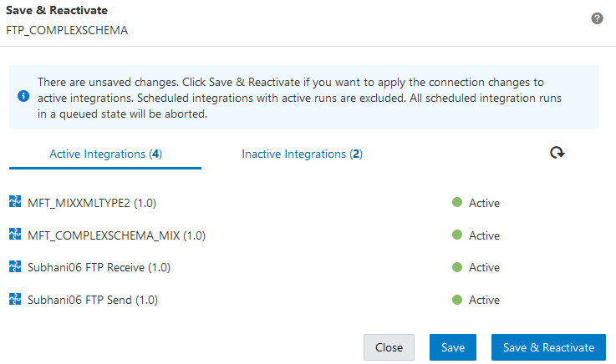
Task: Select MFT_COMPLEXSCHEMA_MIX (1.0) integration name
Action: tap(116, 235)
